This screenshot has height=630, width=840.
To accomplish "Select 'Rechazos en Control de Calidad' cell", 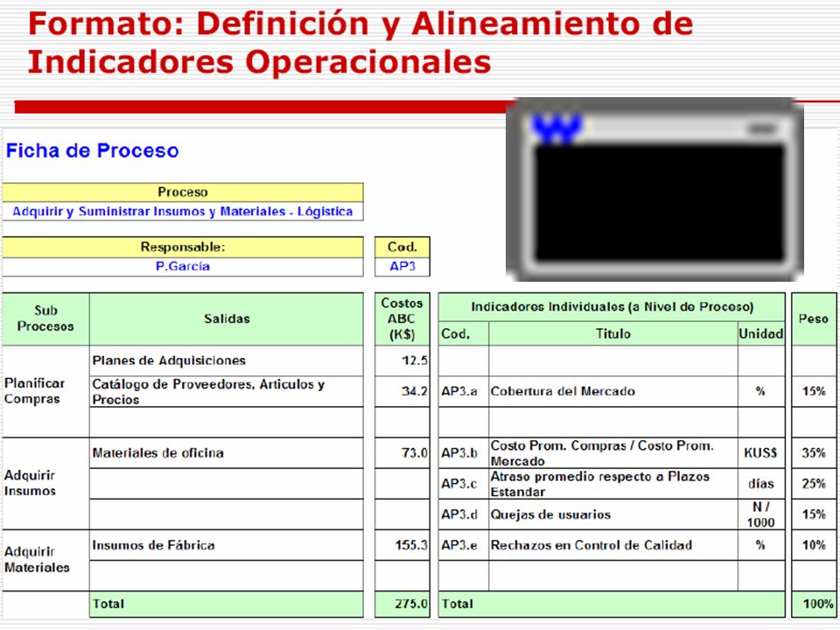I will (613, 545).
